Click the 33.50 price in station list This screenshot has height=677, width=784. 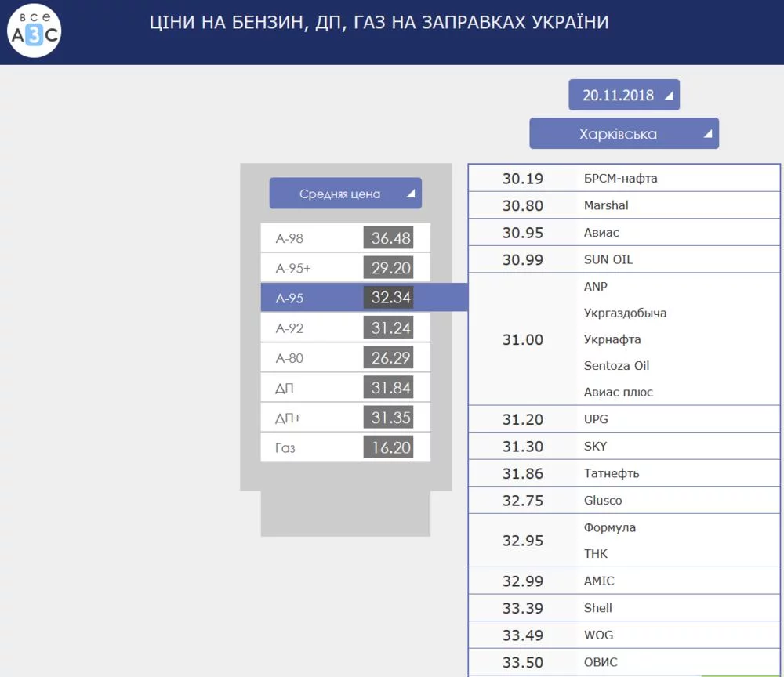point(522,662)
